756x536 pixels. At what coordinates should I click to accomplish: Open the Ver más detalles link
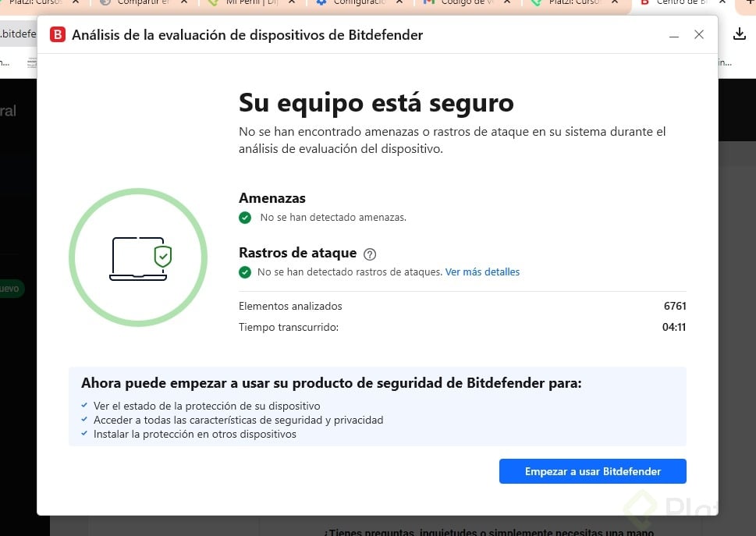(482, 272)
